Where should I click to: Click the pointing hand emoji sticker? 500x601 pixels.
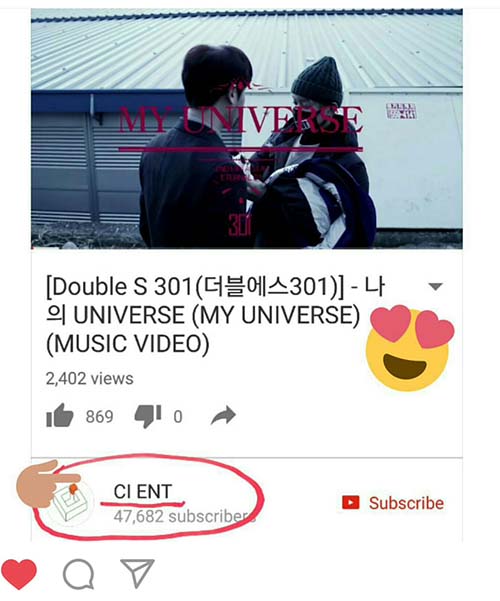click(48, 484)
